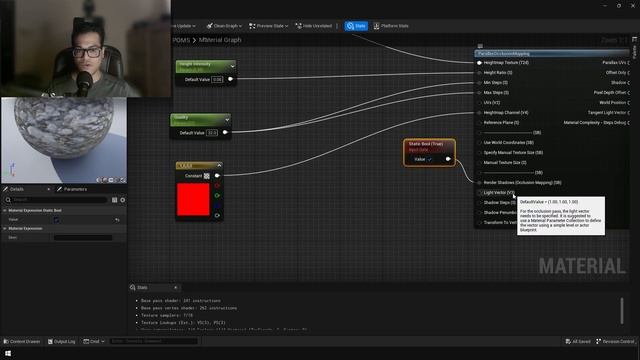
Task: Collapse the Quality node chevron
Action: pos(227,120)
